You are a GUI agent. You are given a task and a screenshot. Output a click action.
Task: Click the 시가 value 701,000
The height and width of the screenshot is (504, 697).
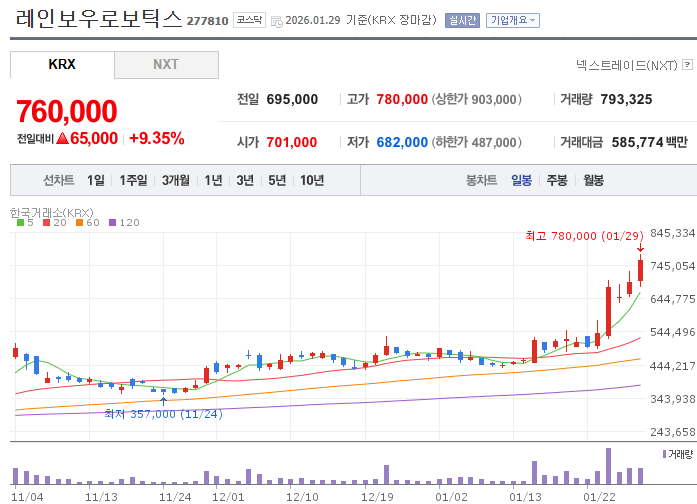[292, 142]
